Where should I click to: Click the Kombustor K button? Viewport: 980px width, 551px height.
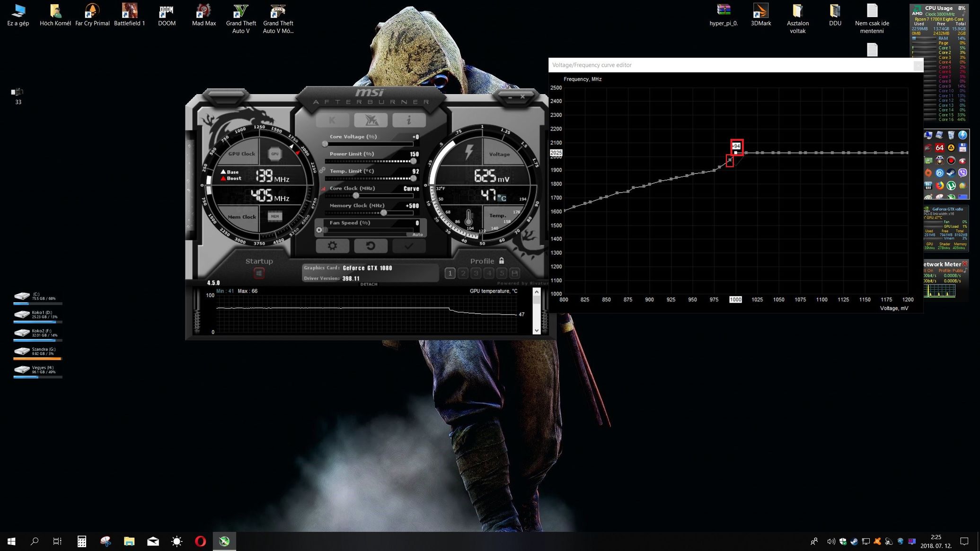point(332,120)
